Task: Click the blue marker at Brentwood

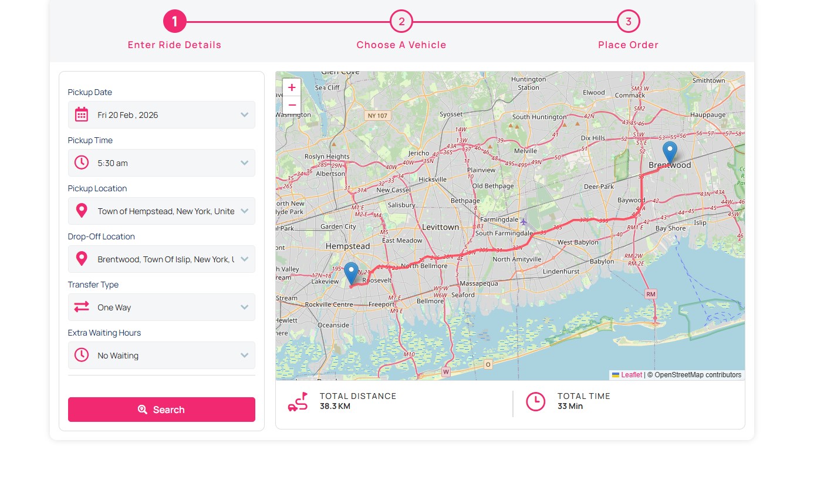Action: coord(670,152)
